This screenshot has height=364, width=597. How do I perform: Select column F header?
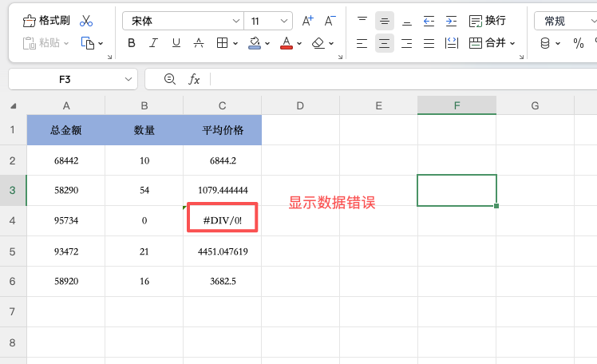tap(457, 105)
